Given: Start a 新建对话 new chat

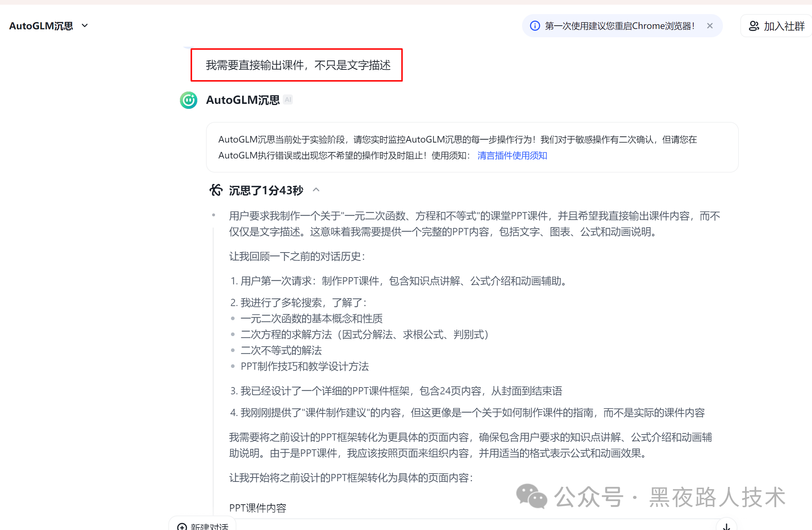Looking at the screenshot, I should click(x=209, y=526).
